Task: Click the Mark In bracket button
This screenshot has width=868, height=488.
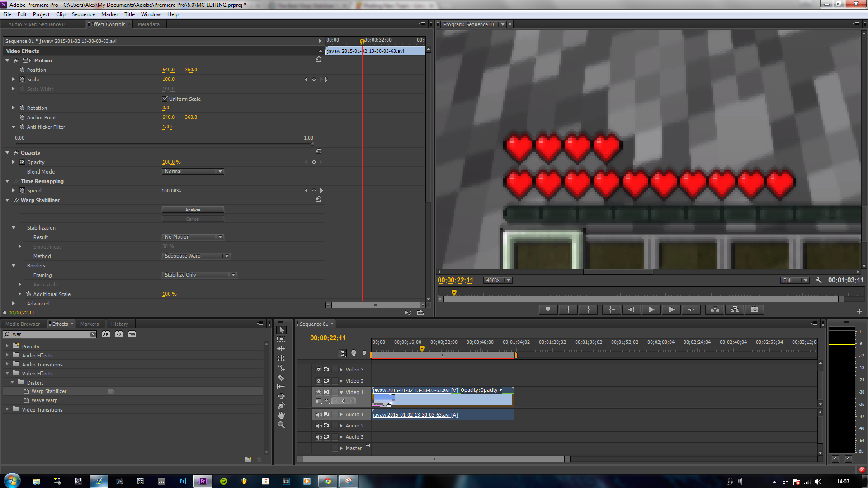Action: click(x=568, y=310)
